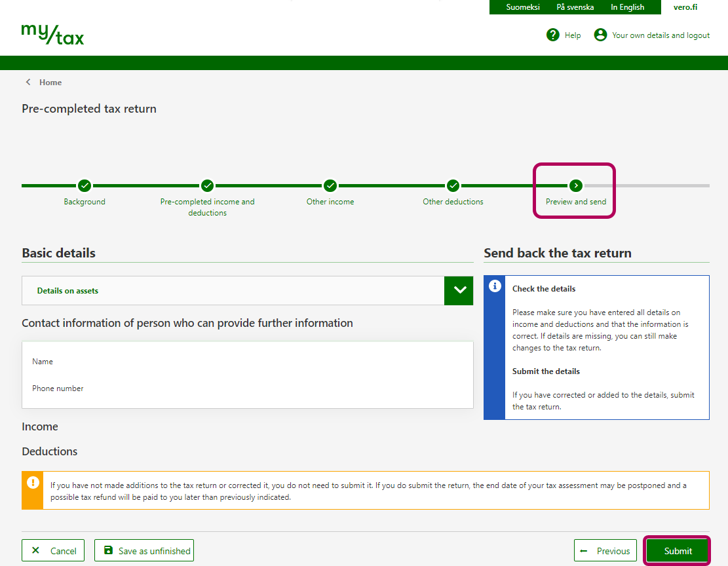Switch language to På svenska
This screenshot has height=566, width=728.
[575, 7]
